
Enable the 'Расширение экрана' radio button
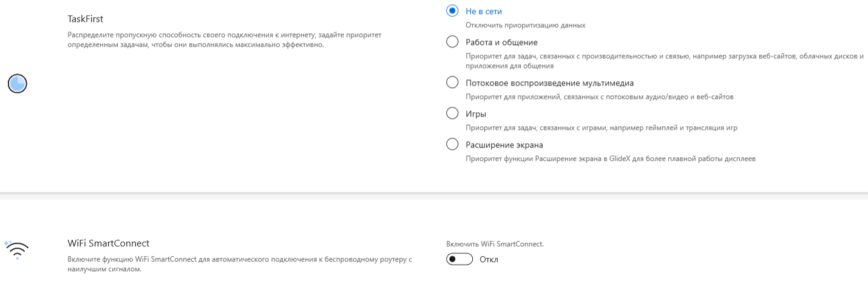[x=452, y=144]
